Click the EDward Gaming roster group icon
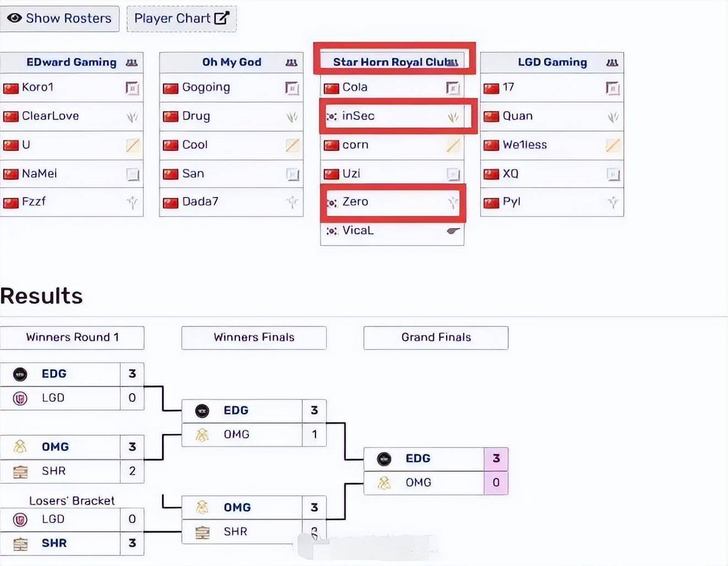The height and width of the screenshot is (566, 728). tap(132, 63)
